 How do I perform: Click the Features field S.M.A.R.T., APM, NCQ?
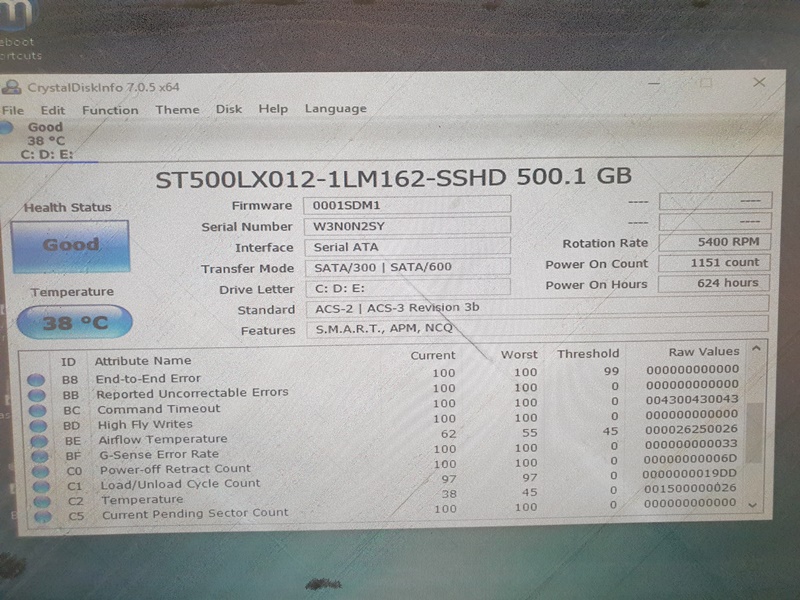point(537,327)
